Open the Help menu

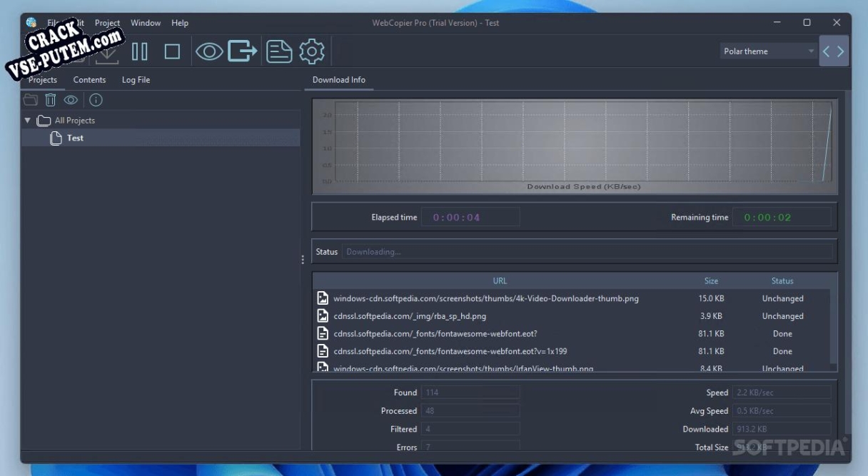pos(180,23)
